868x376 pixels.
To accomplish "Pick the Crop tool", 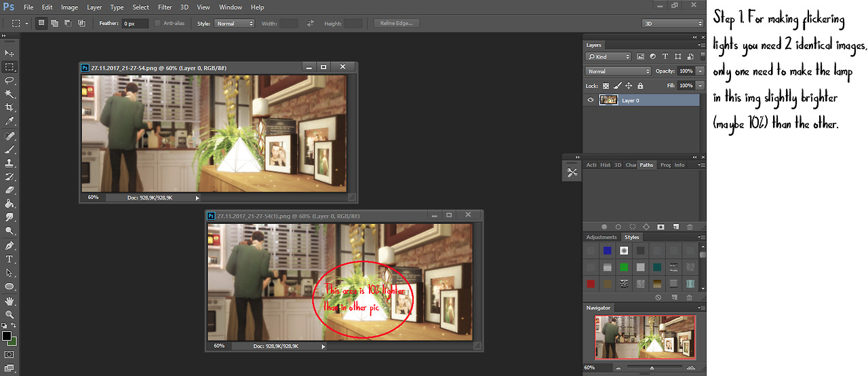I will click(9, 107).
